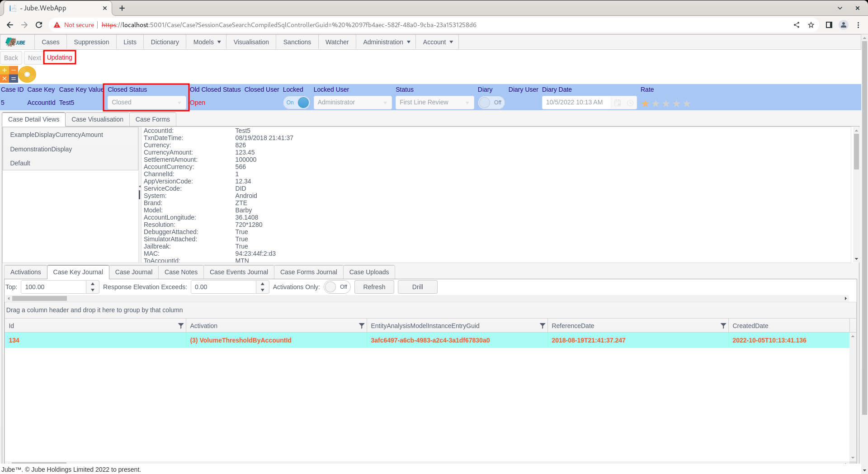Rate the case five stars

pyautogui.click(x=687, y=103)
